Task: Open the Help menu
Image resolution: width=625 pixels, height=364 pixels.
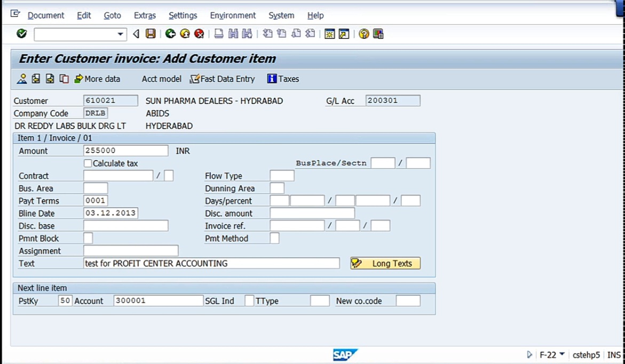Action: coord(315,15)
